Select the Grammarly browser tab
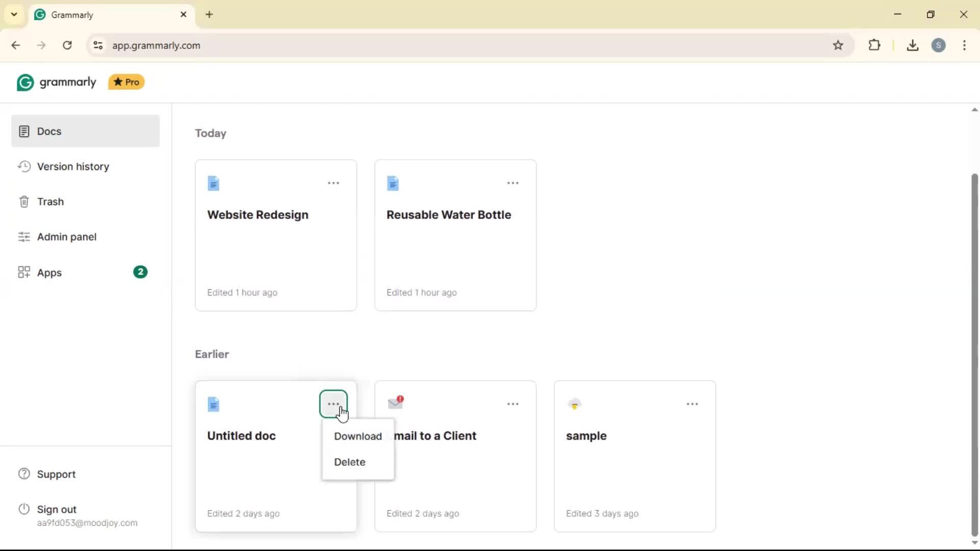The image size is (980, 551). click(111, 15)
